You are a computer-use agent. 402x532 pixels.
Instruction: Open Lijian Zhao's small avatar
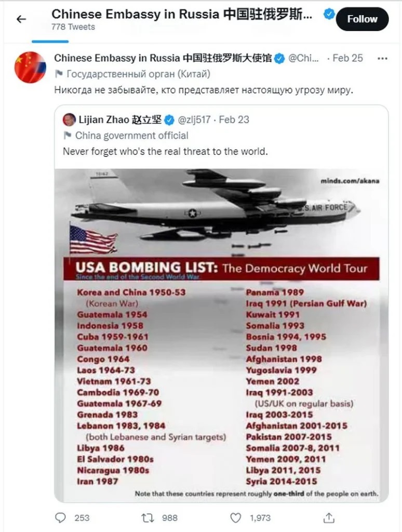pos(69,120)
